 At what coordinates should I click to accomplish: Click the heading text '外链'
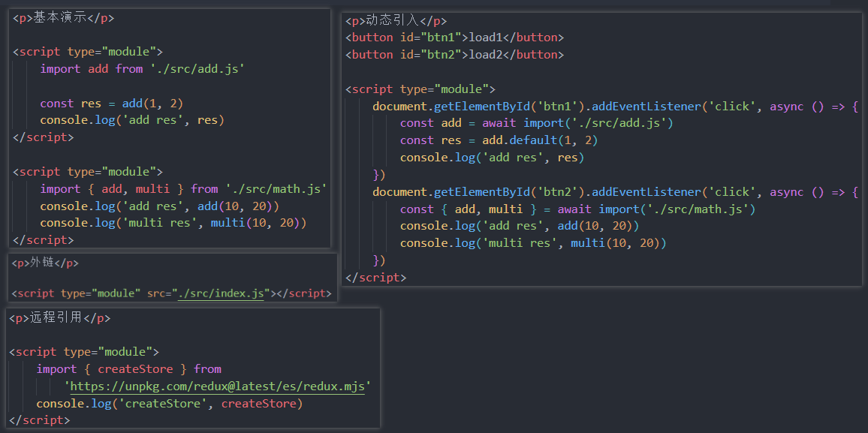42,263
